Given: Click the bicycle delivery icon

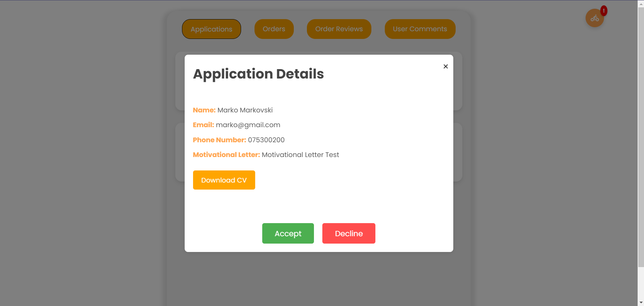Looking at the screenshot, I should coord(594,18).
